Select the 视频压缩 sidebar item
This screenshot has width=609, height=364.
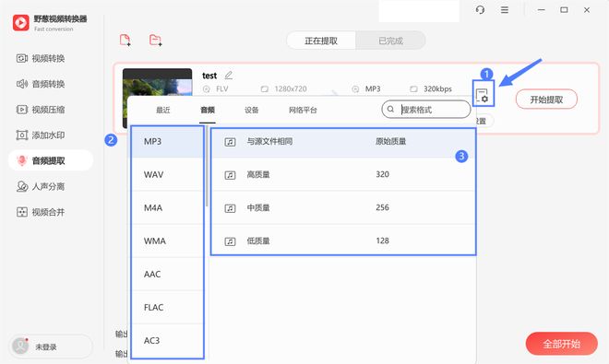41,110
